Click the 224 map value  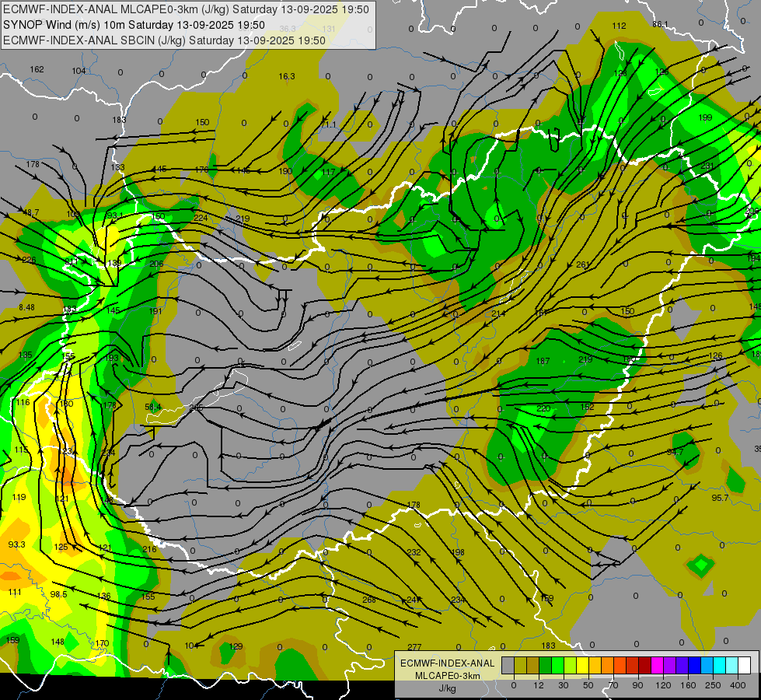tap(201, 218)
